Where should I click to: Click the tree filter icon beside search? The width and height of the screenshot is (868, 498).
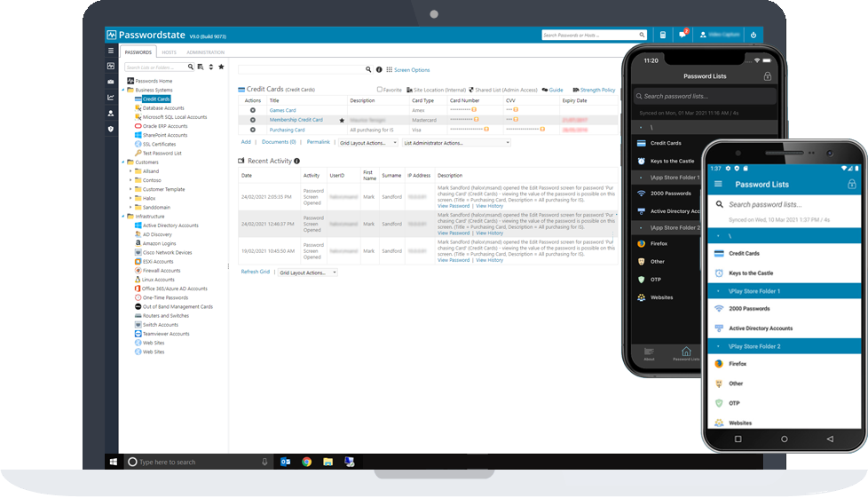tap(201, 67)
